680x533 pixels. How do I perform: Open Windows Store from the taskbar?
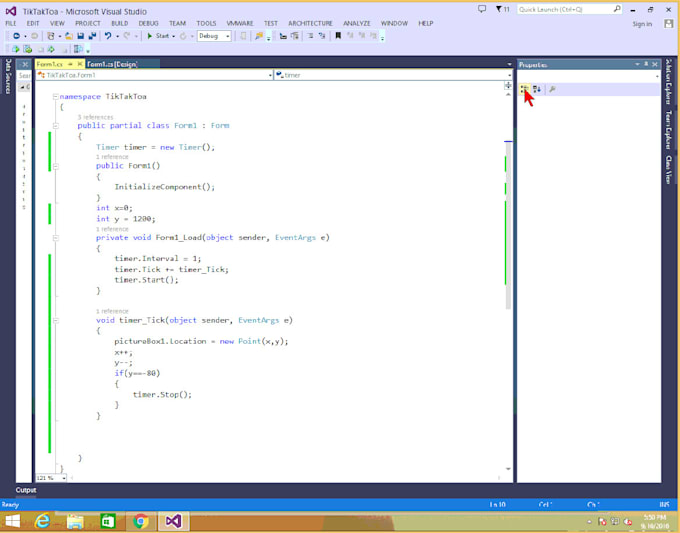(x=108, y=521)
